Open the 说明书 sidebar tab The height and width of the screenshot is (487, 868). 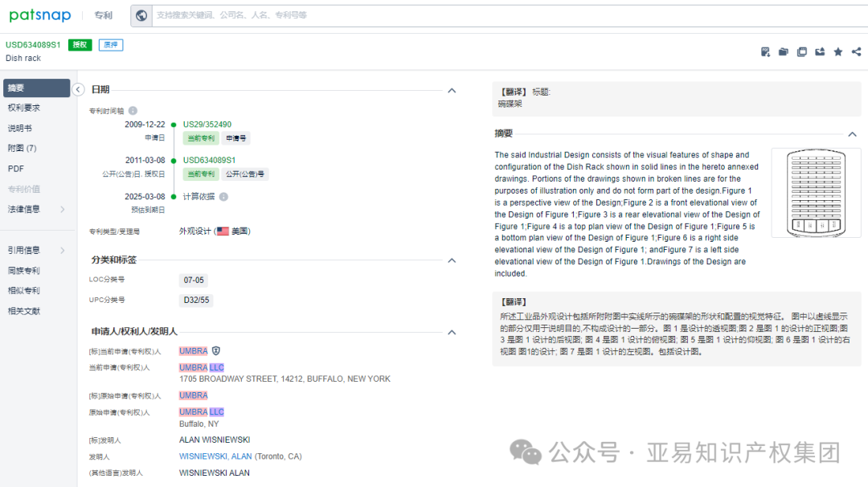click(x=20, y=129)
